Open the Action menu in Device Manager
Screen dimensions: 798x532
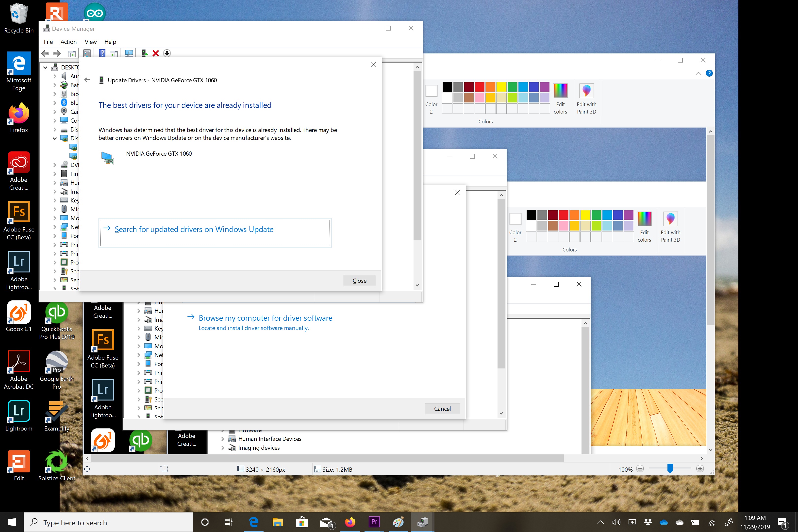click(68, 42)
